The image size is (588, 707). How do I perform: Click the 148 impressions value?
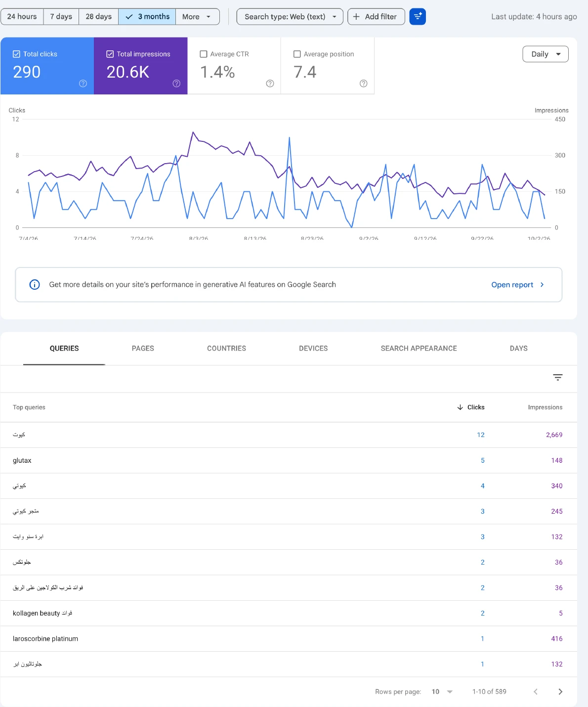point(557,460)
